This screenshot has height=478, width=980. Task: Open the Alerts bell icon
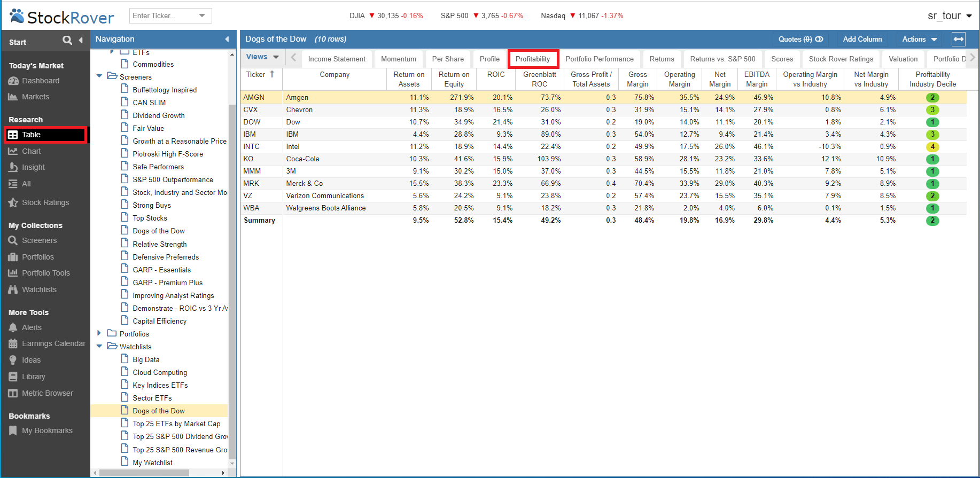13,327
